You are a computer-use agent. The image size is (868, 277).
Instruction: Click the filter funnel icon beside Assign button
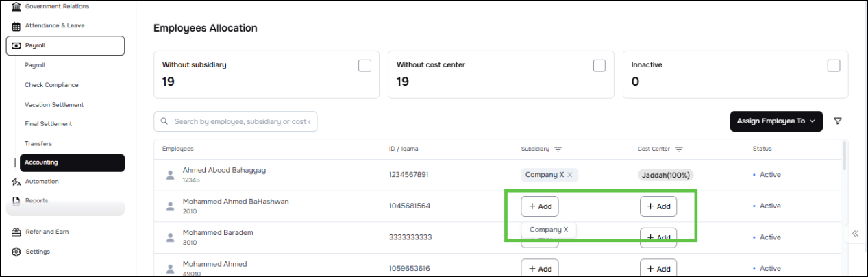click(x=838, y=121)
